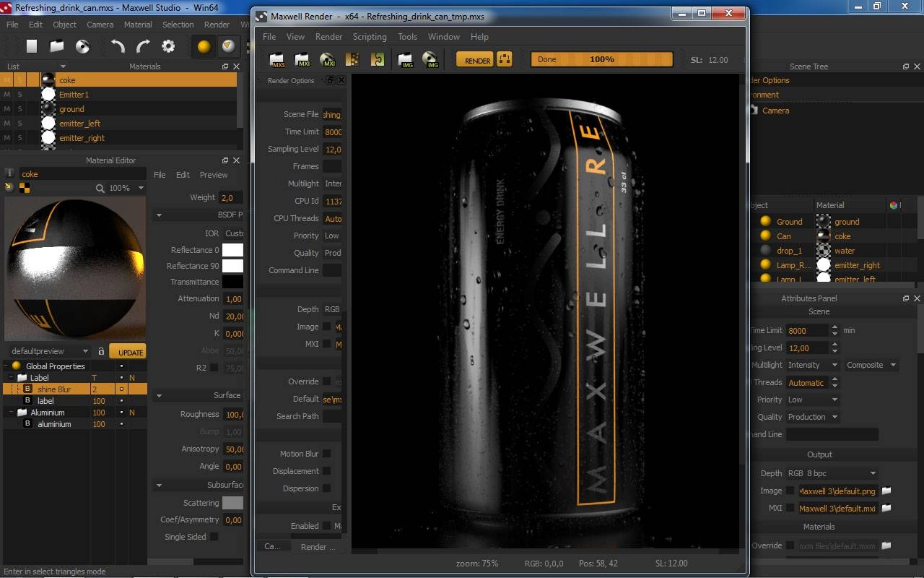The image size is (924, 578).
Task: Open Priority Low dropdown in Attributes Panel
Action: click(x=812, y=400)
